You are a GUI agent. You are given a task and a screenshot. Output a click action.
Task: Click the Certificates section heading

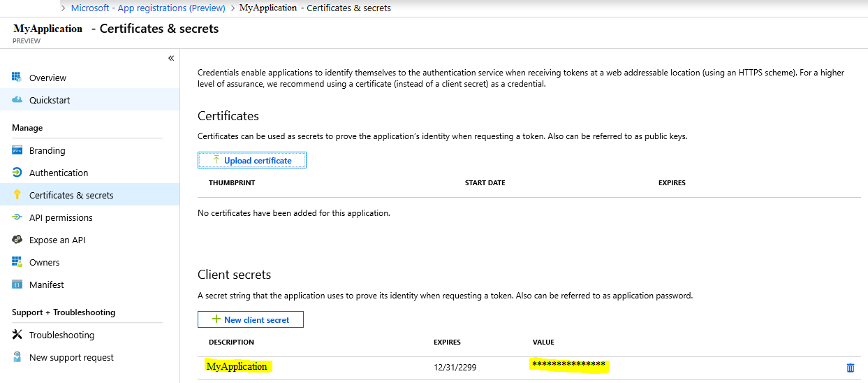point(228,116)
